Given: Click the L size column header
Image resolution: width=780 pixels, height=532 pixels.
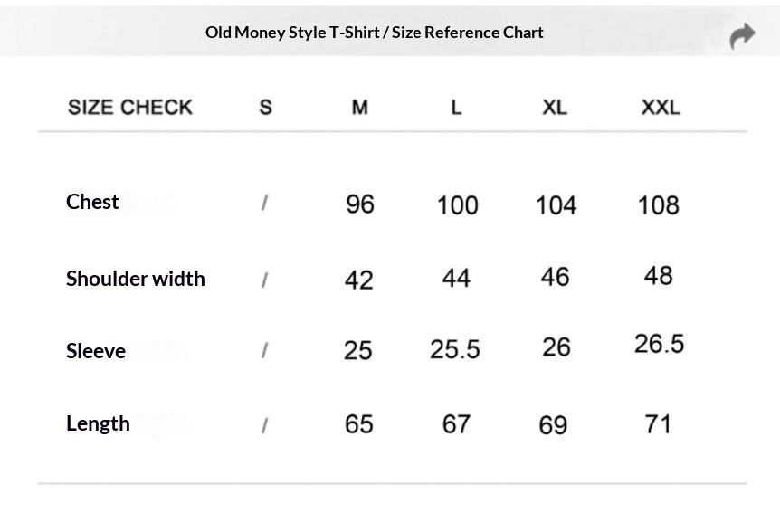Looking at the screenshot, I should [x=456, y=108].
